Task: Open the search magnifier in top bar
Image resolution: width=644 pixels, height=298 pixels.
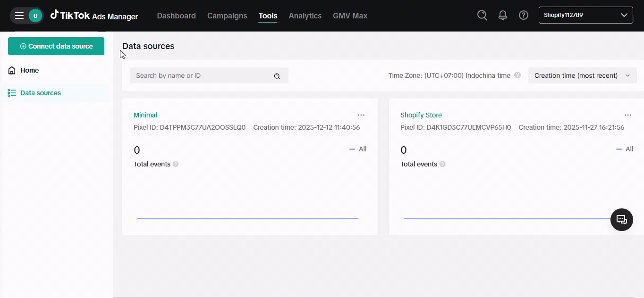Action: 482,15
